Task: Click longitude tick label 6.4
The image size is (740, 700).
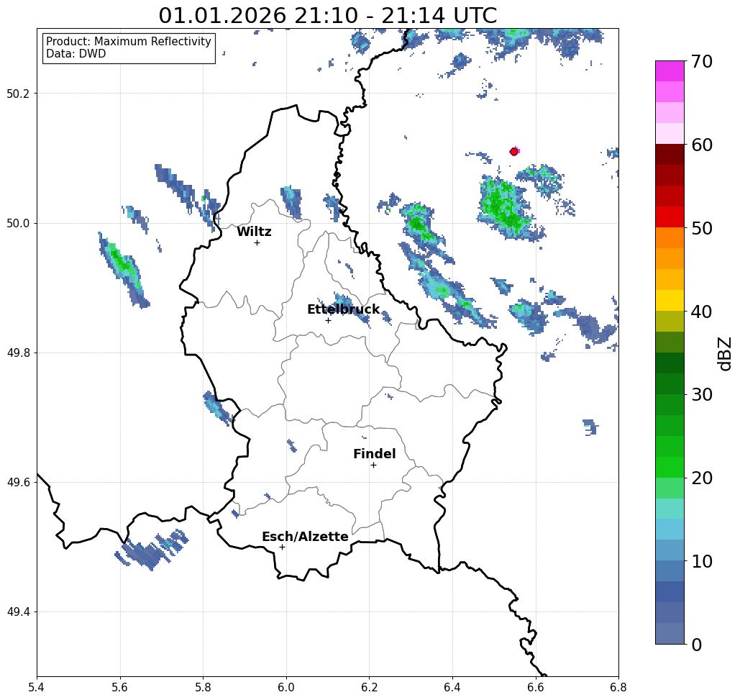Action: (452, 687)
